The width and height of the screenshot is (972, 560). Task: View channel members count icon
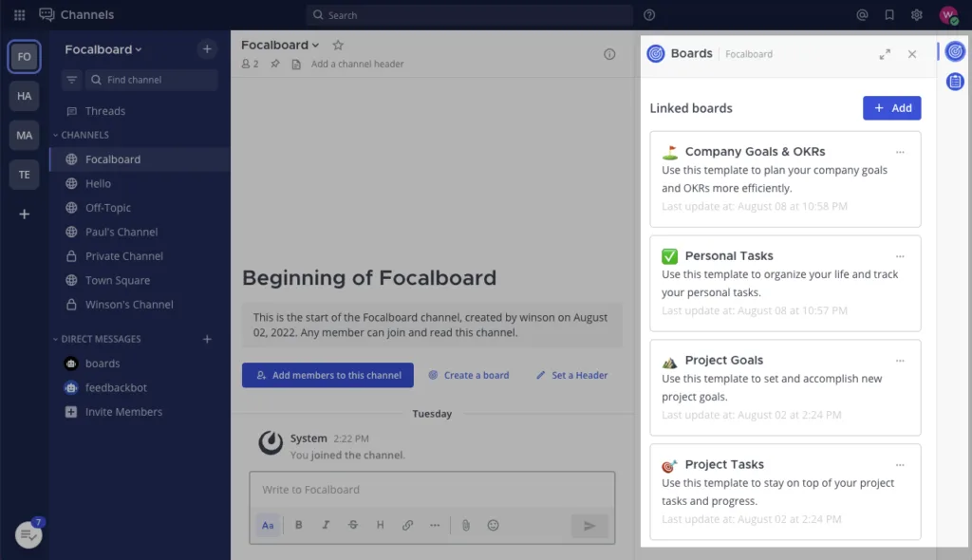250,64
